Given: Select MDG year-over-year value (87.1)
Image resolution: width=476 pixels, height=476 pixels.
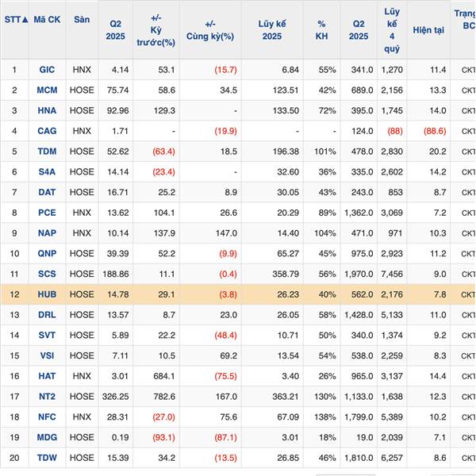Looking at the screenshot, I should coord(225,437).
